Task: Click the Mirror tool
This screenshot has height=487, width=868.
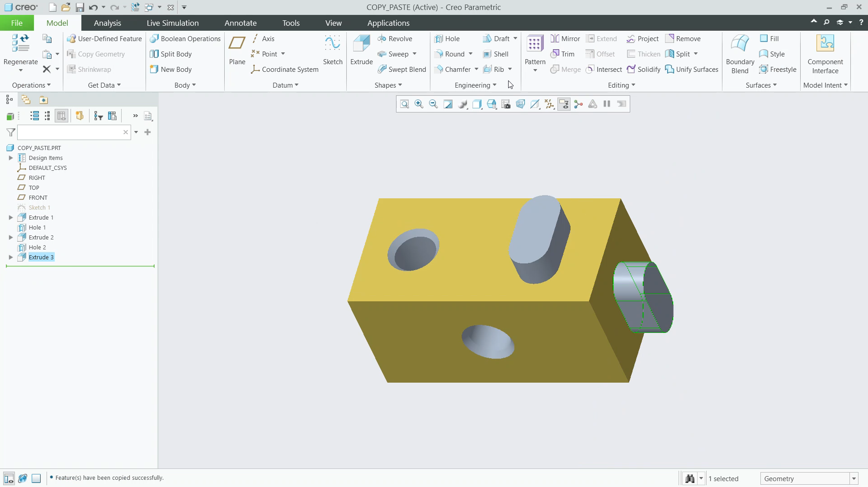Action: [x=565, y=39]
